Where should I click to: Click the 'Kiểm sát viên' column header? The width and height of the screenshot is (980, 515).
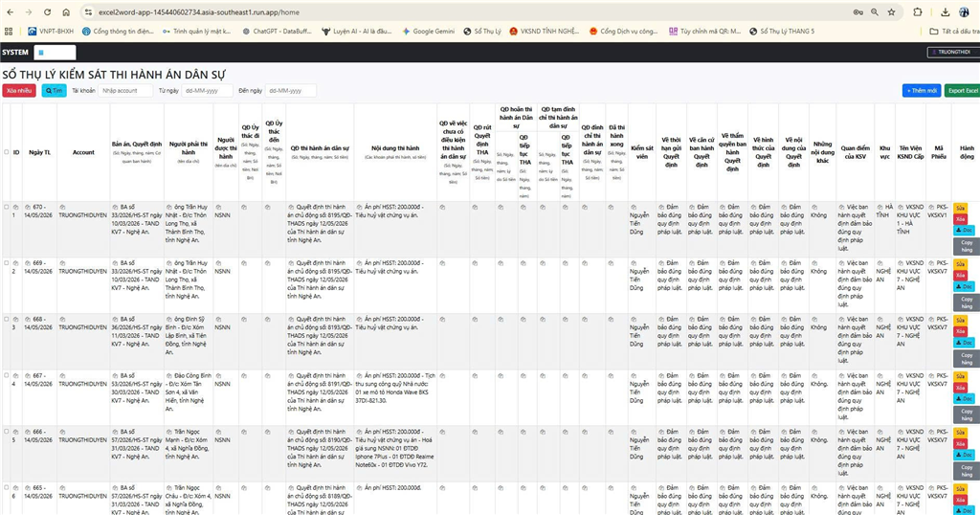point(642,152)
